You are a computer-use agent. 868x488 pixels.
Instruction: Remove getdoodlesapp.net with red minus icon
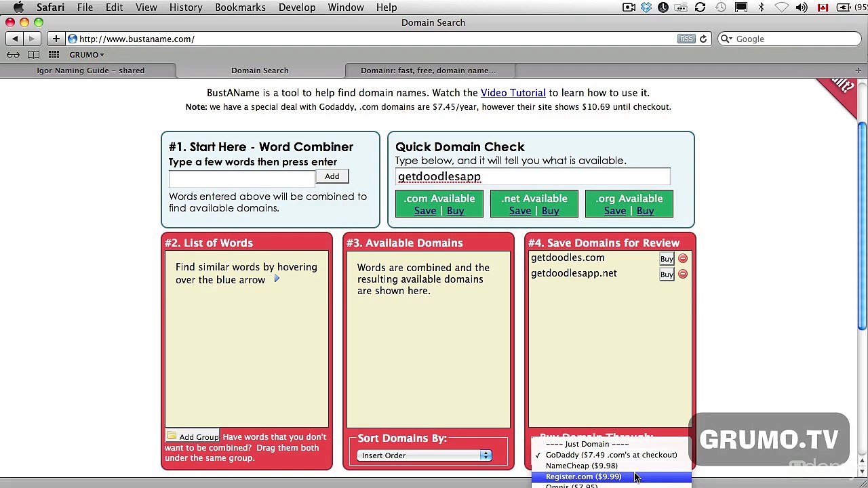pos(682,274)
